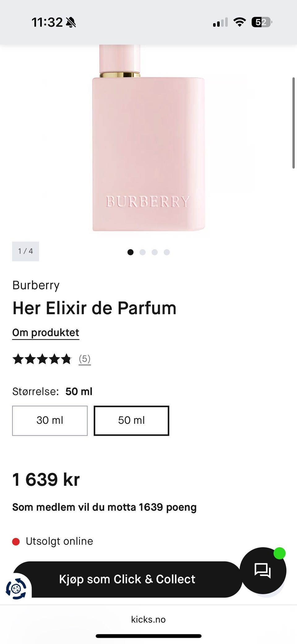Click Kjøp som Click & Collect button
This screenshot has height=644, width=297.
[x=127, y=579]
